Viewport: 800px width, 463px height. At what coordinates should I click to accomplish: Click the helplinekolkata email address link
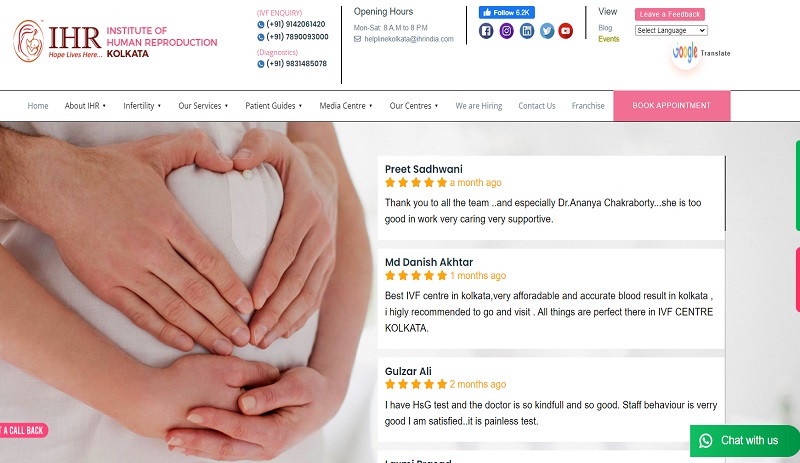[x=409, y=39]
